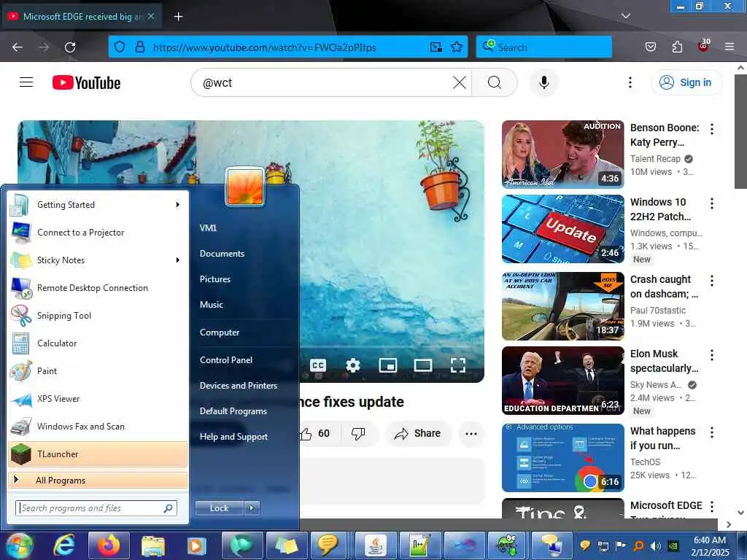The width and height of the screenshot is (747, 560).
Task: Click the Sign in button
Action: click(686, 83)
